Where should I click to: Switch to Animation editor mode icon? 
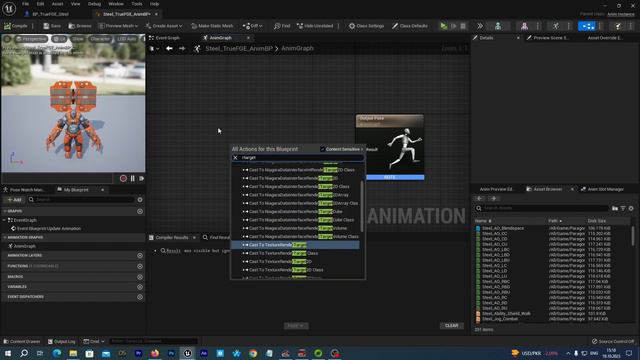[556, 26]
